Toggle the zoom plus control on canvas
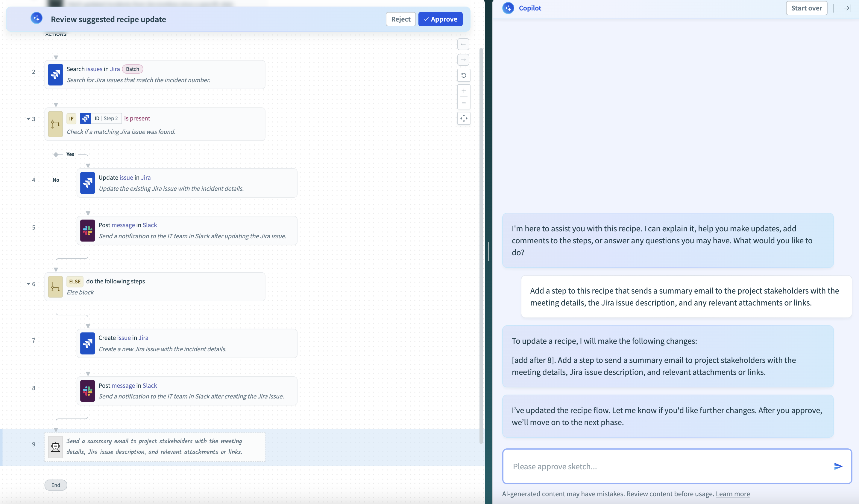859x504 pixels. click(x=463, y=91)
